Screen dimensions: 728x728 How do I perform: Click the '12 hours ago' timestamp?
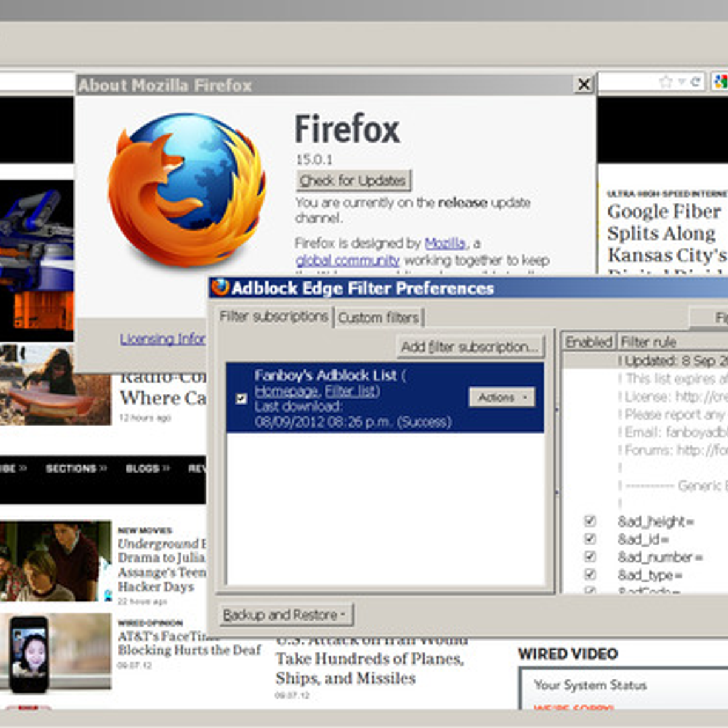[x=144, y=417]
